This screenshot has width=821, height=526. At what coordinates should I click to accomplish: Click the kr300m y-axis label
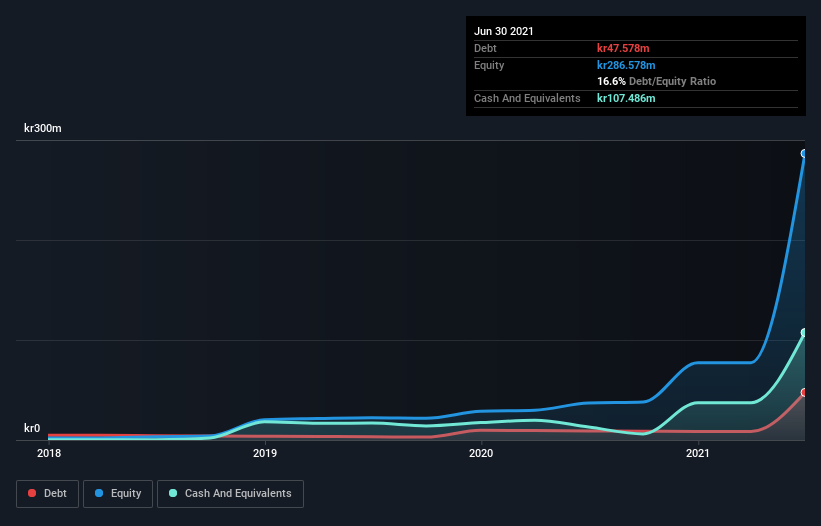point(43,128)
